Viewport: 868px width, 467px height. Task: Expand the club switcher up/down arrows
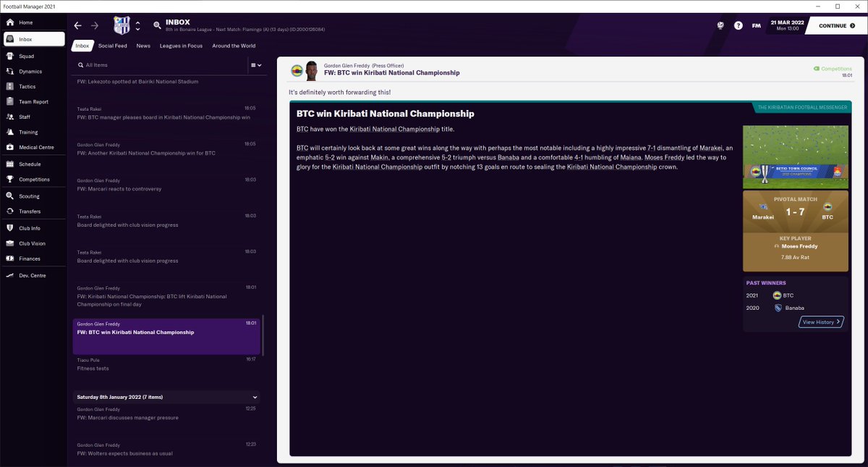[137, 25]
